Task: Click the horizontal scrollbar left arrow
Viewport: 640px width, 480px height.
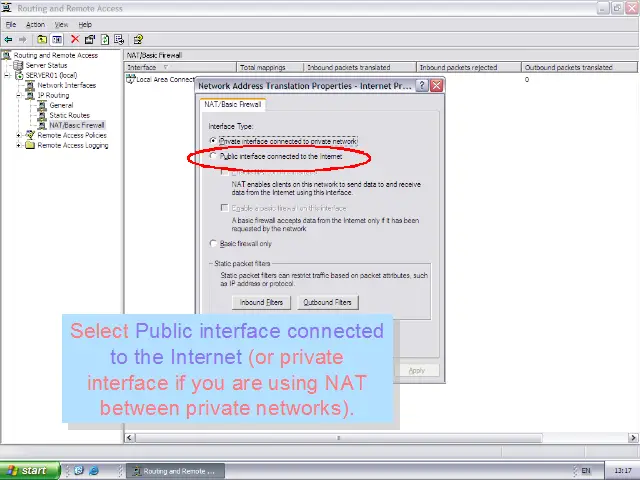Action: pos(129,438)
